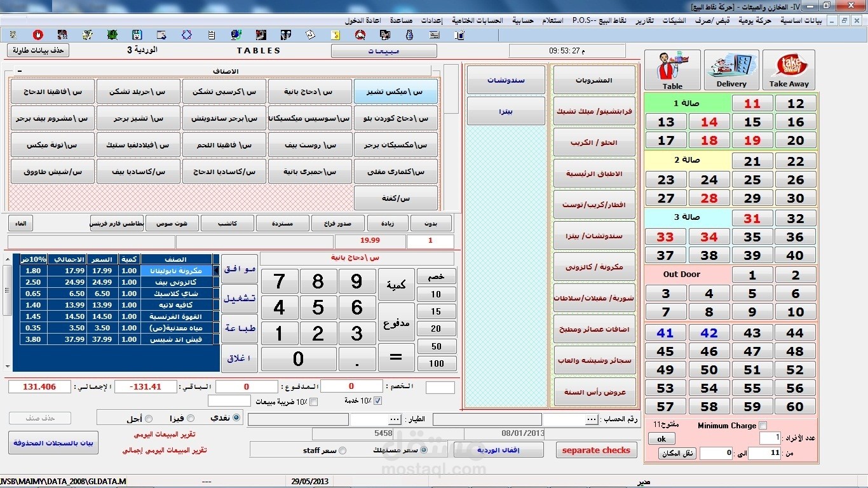Click the green bug-shaped toolbar icon
Image resolution: width=868 pixels, height=488 pixels.
[112, 34]
